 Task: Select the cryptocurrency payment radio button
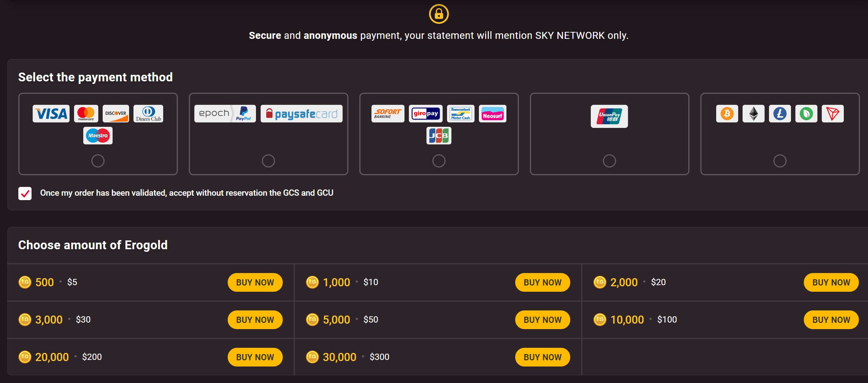click(780, 161)
